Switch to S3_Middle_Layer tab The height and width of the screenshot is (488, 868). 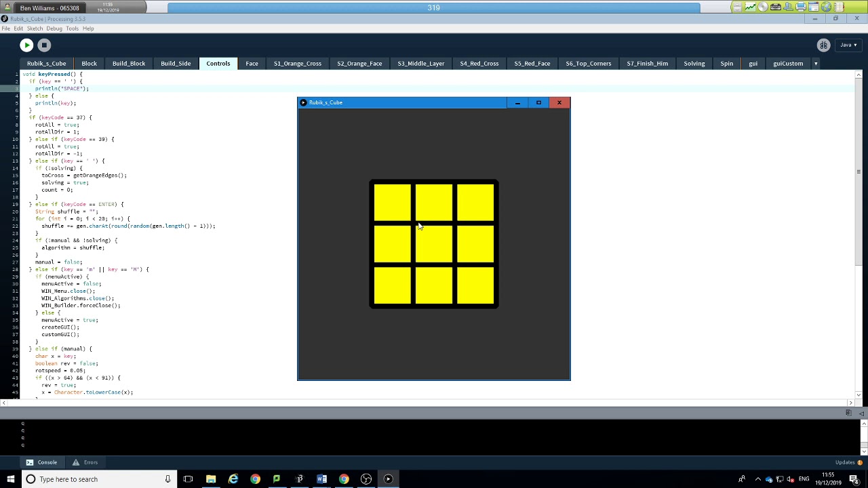[421, 64]
